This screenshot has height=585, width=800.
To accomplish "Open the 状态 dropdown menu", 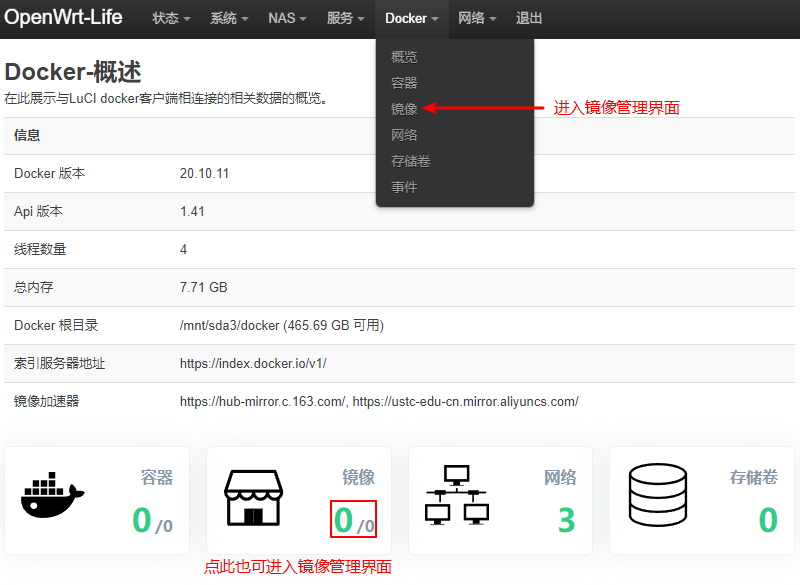I will point(171,18).
